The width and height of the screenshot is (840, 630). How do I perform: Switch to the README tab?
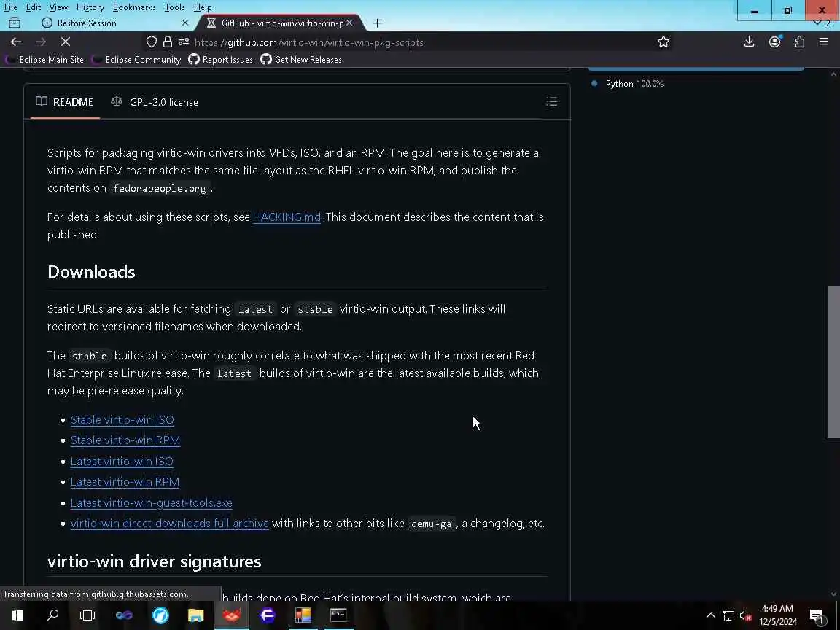[x=65, y=102]
